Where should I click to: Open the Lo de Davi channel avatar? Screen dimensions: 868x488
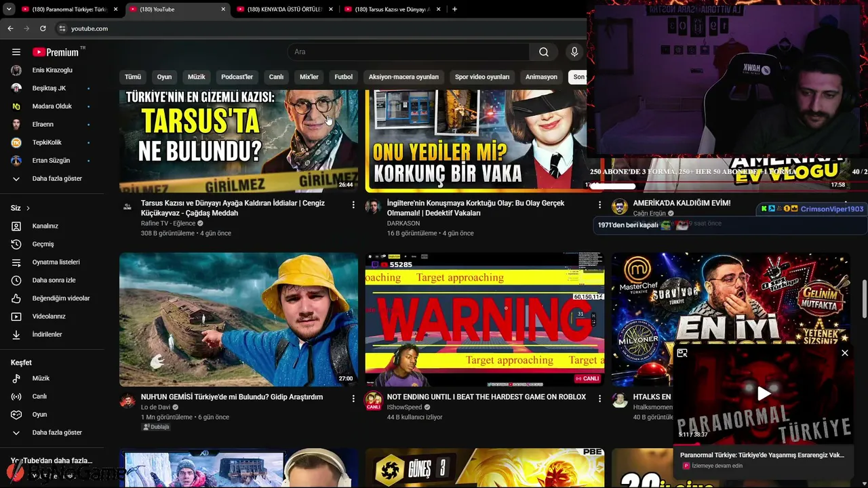coord(127,400)
